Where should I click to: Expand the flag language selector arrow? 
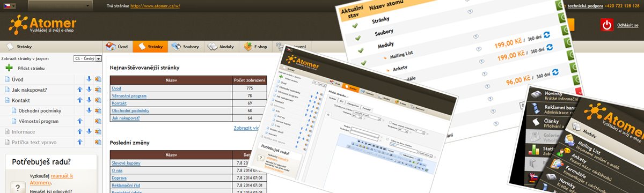13,6
